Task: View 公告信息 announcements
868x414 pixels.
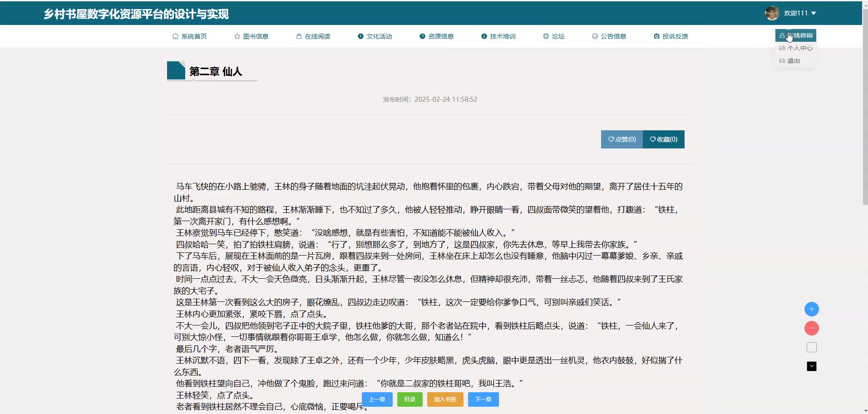Action: pyautogui.click(x=609, y=36)
